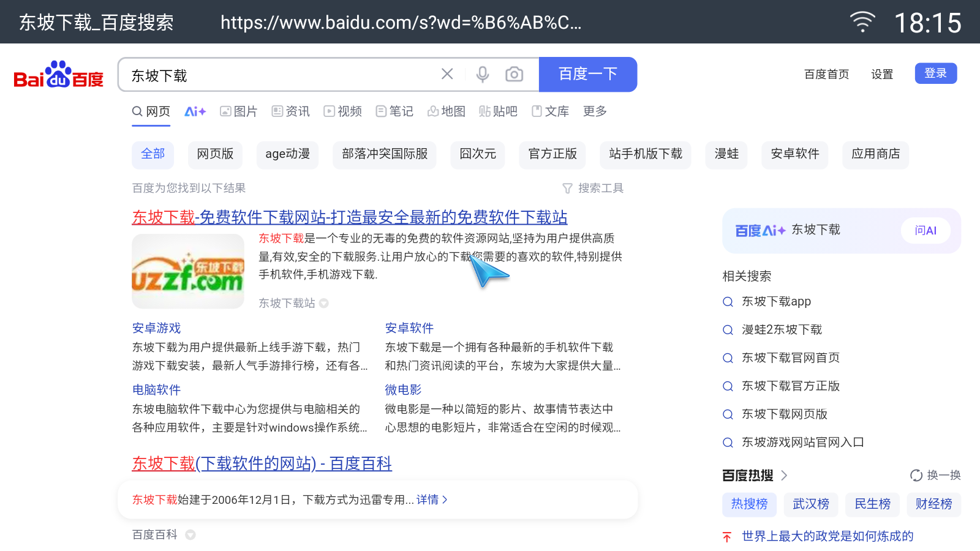
Task: Open related search 东坡下载官方正版
Action: tap(791, 386)
